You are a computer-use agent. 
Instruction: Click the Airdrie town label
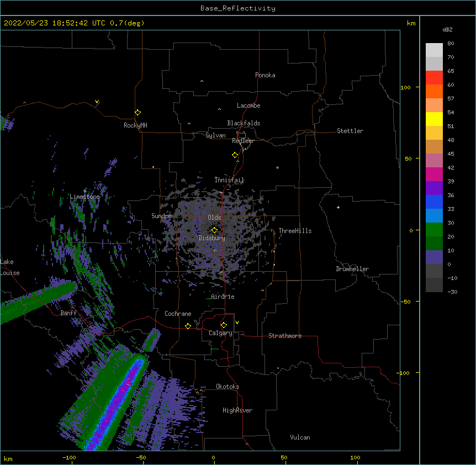[x=223, y=297]
